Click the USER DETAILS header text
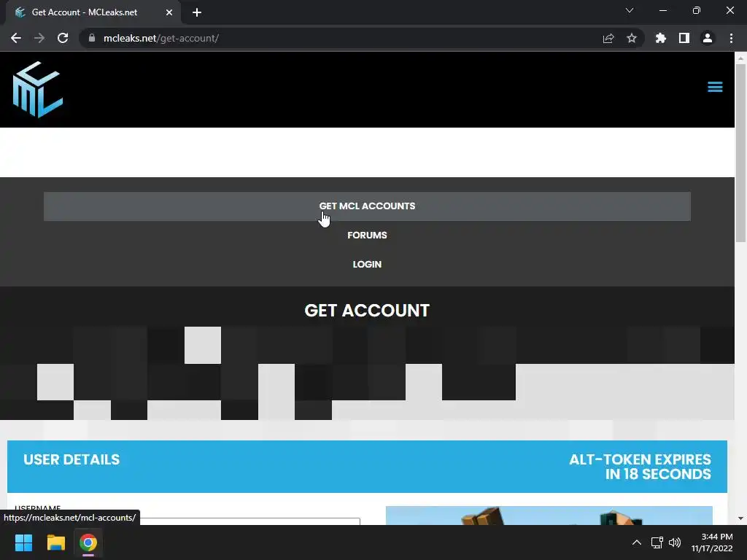Screen dimensions: 747x560 71,459
